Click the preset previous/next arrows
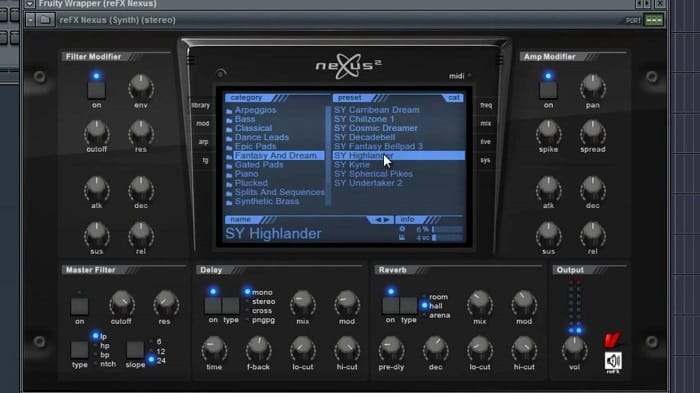Viewport: 700px width, 393px height. [x=382, y=220]
